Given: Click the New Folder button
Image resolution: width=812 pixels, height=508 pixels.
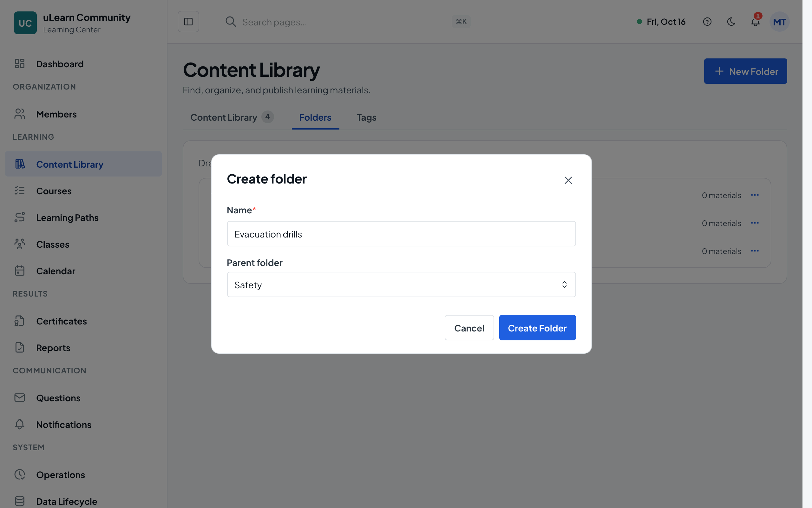Looking at the screenshot, I should click(745, 71).
